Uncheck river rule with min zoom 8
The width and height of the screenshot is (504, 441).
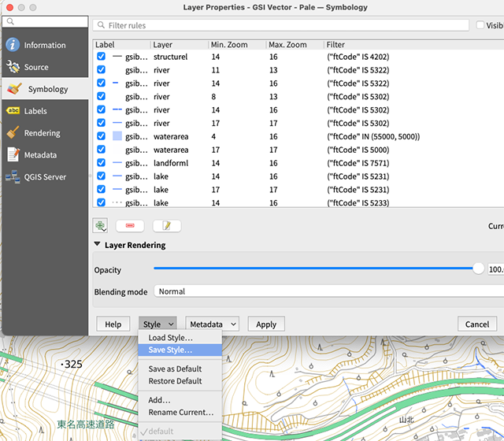click(101, 96)
